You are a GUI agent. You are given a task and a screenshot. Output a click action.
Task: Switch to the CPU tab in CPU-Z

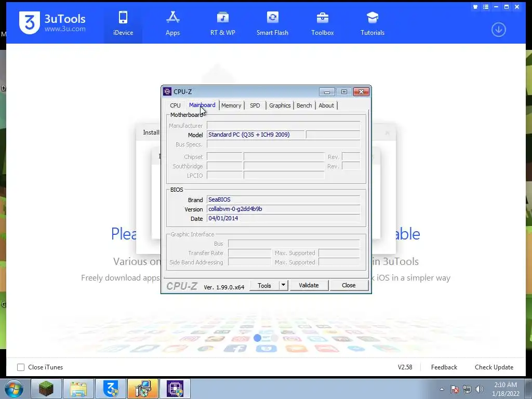(x=175, y=105)
